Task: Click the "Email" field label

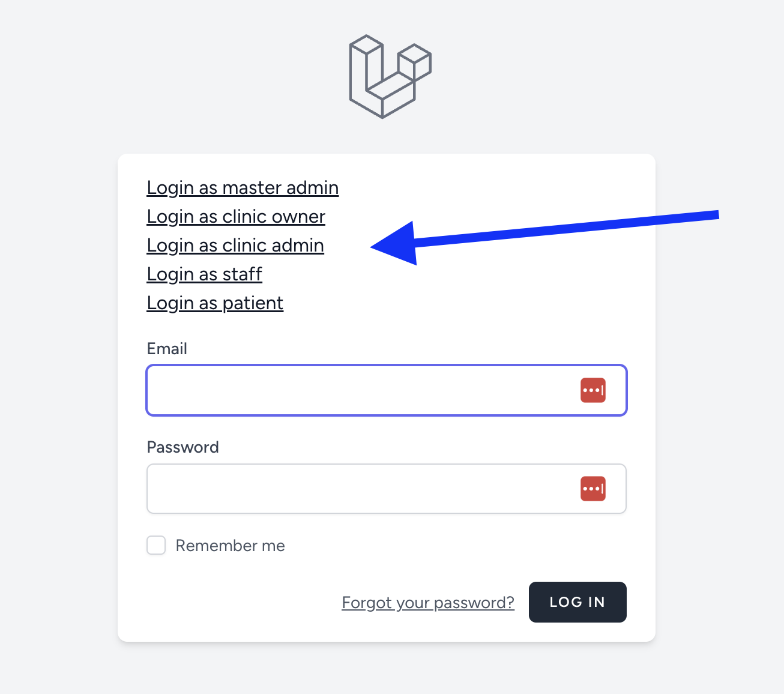Action: [167, 349]
